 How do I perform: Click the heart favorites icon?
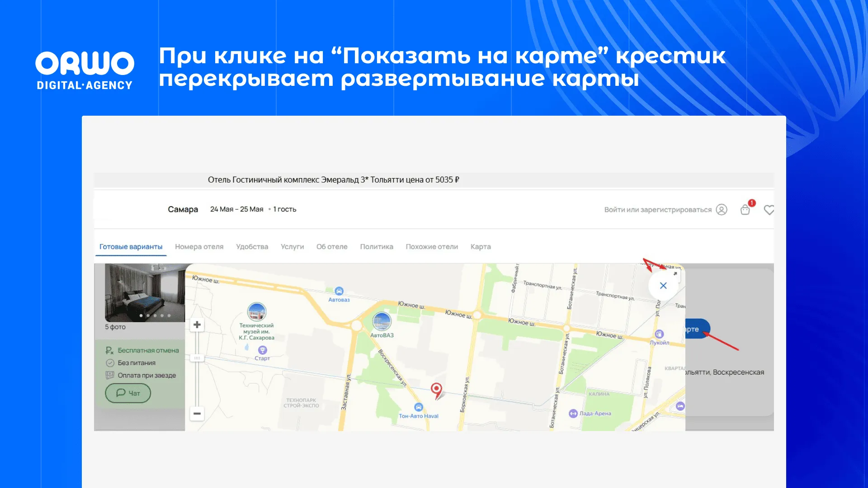coord(769,210)
